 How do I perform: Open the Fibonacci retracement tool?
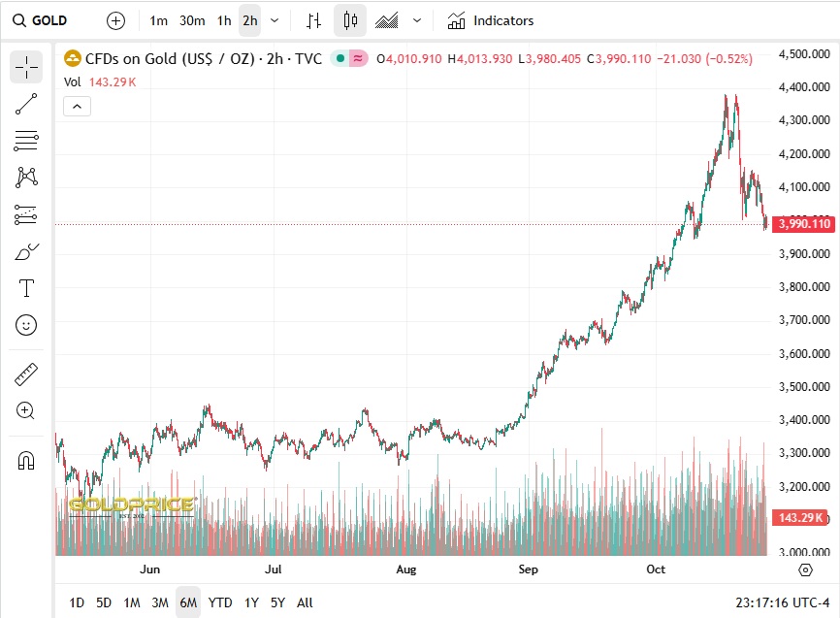coord(26,141)
